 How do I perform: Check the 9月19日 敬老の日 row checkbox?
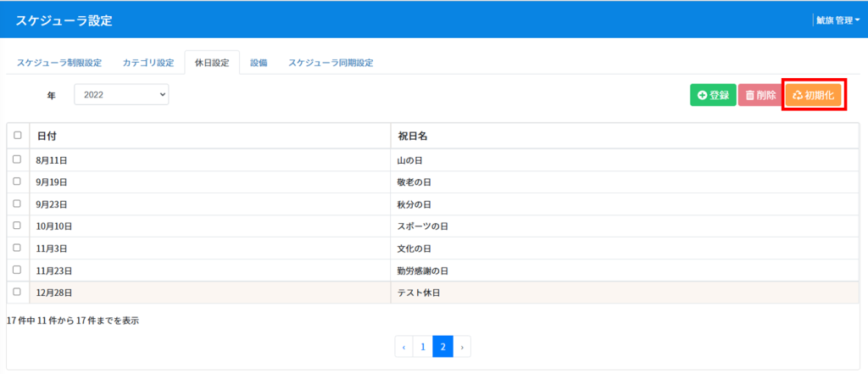[x=17, y=181]
